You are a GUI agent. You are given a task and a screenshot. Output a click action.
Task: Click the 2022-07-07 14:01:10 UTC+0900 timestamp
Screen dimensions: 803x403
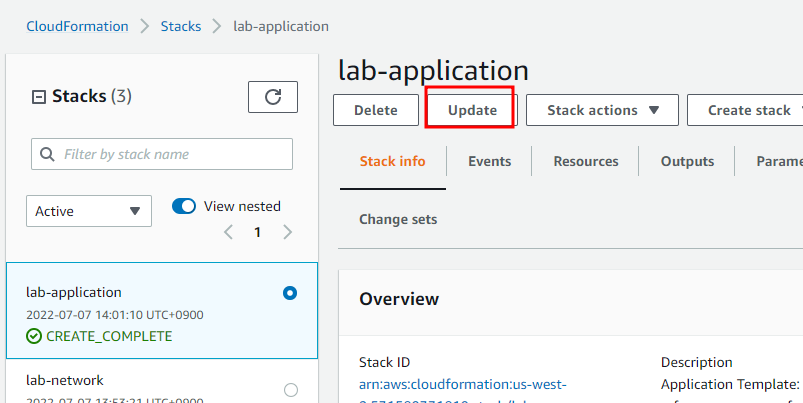tap(115, 315)
